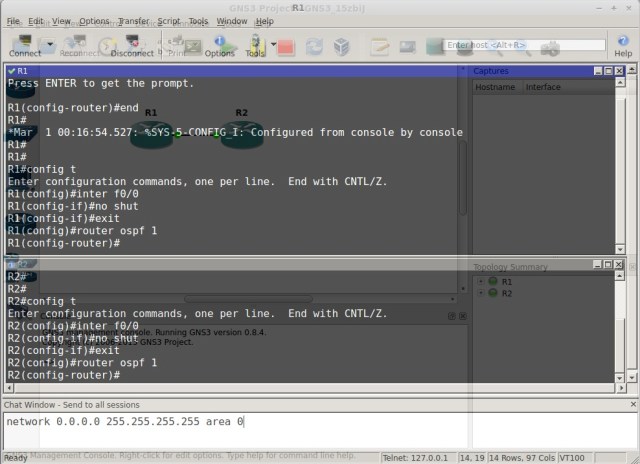The image size is (640, 464).
Task: Open the Window menu
Action: [232, 21]
